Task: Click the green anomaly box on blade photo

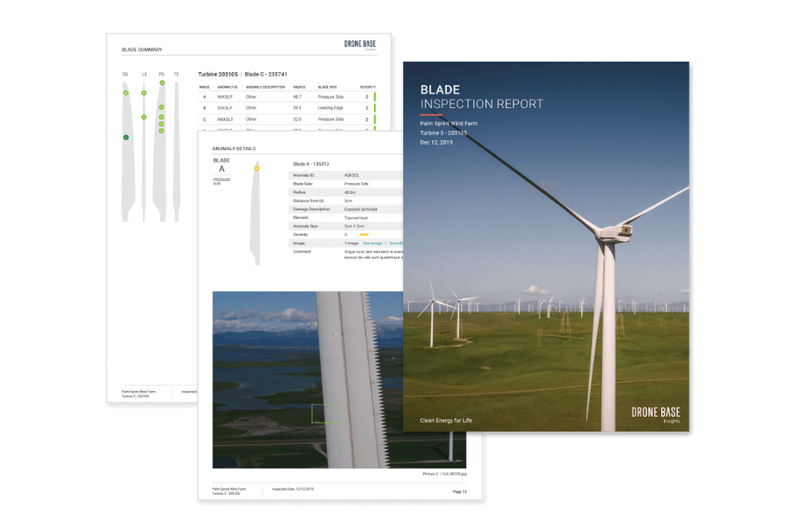Action: point(326,414)
